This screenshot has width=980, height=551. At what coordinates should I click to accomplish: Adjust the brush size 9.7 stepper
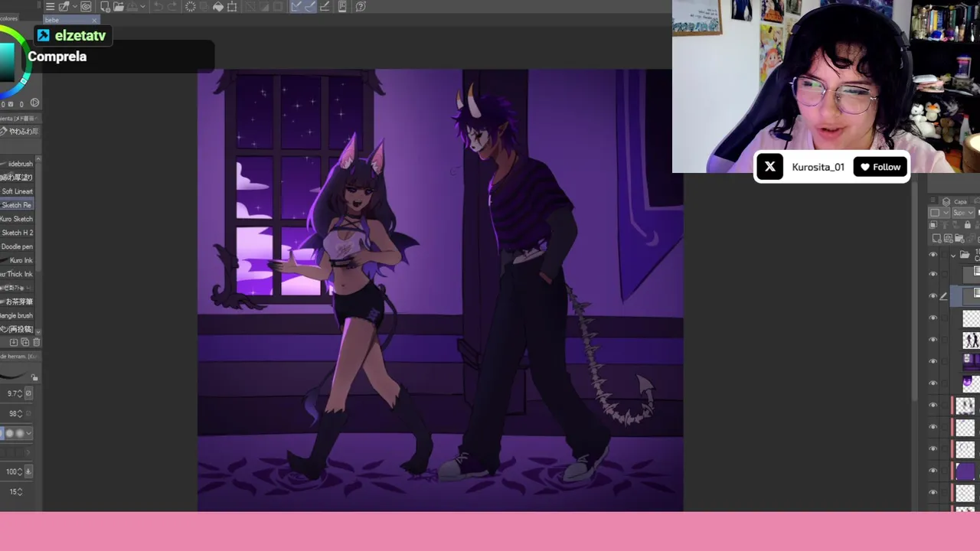[20, 393]
